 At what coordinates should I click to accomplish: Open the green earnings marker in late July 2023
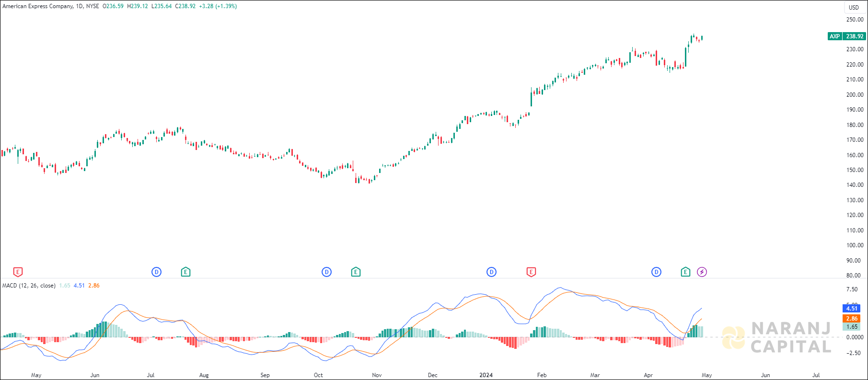pyautogui.click(x=185, y=272)
